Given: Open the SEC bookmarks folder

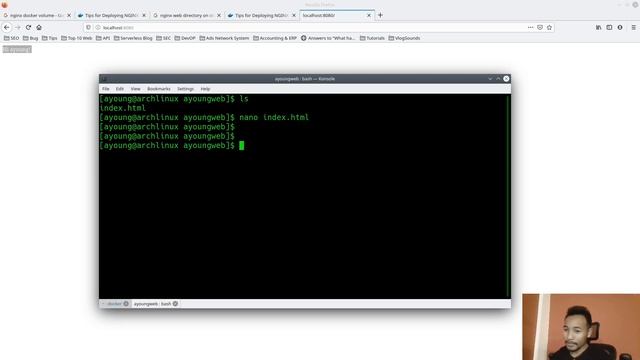Looking at the screenshot, I should coord(164,38).
